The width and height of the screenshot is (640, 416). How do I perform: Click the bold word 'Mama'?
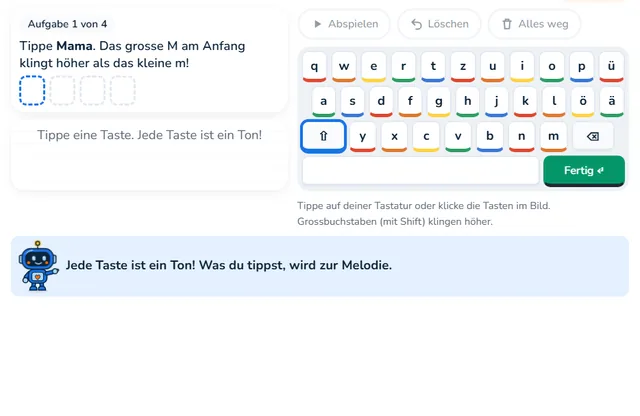74,46
